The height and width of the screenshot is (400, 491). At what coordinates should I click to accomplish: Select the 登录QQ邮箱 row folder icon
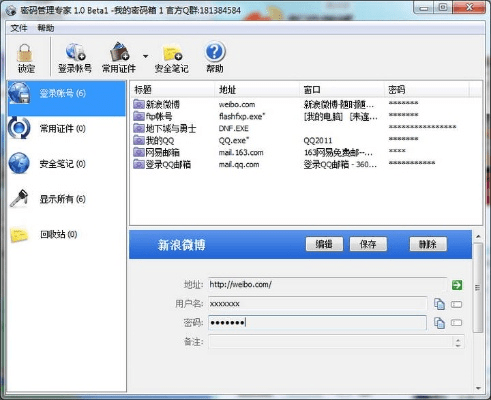click(x=138, y=164)
